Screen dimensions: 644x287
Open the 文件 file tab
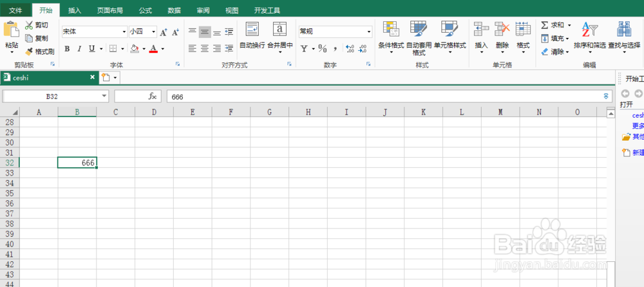tap(15, 10)
